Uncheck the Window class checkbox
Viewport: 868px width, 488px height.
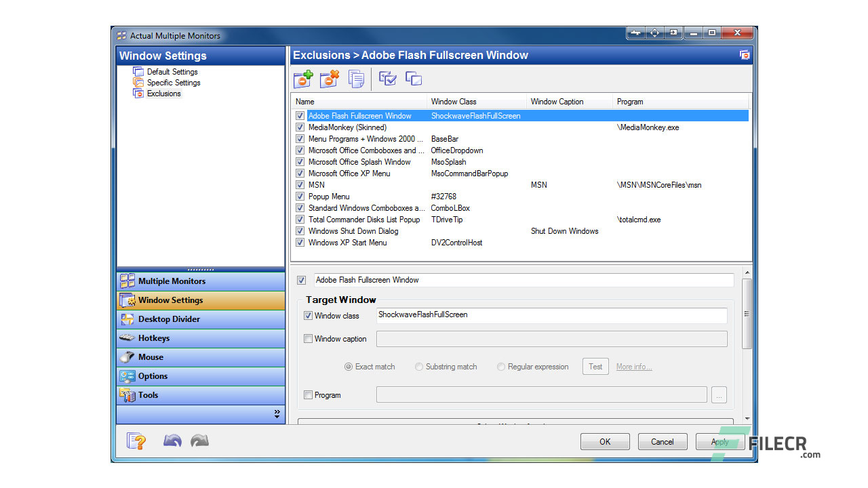pos(309,316)
